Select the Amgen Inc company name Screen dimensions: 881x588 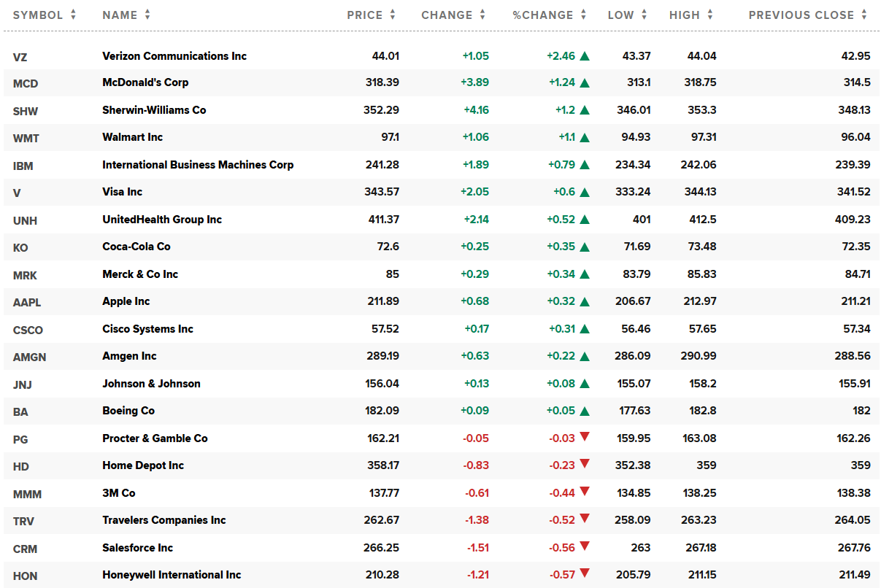coord(129,356)
